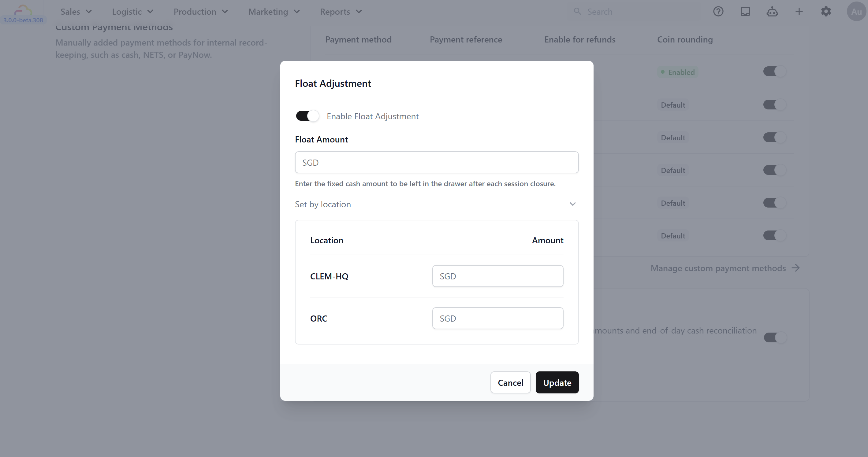
Task: Open the Logistic menu
Action: [x=133, y=11]
